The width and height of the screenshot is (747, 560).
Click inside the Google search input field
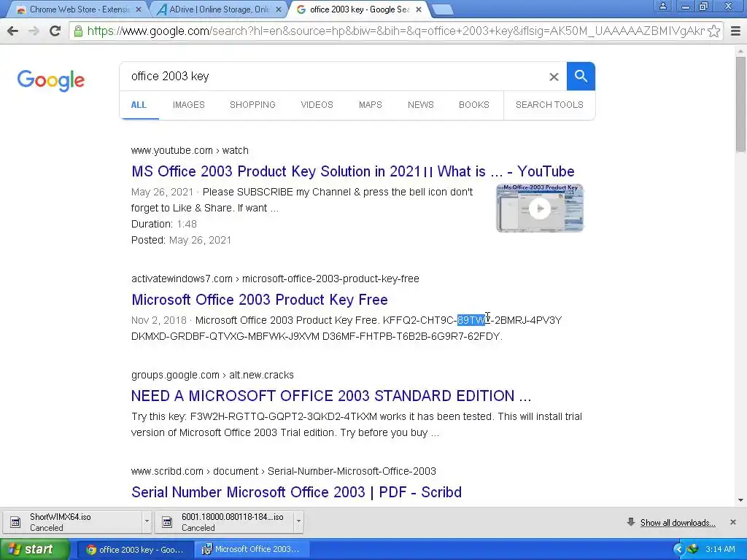coord(333,76)
